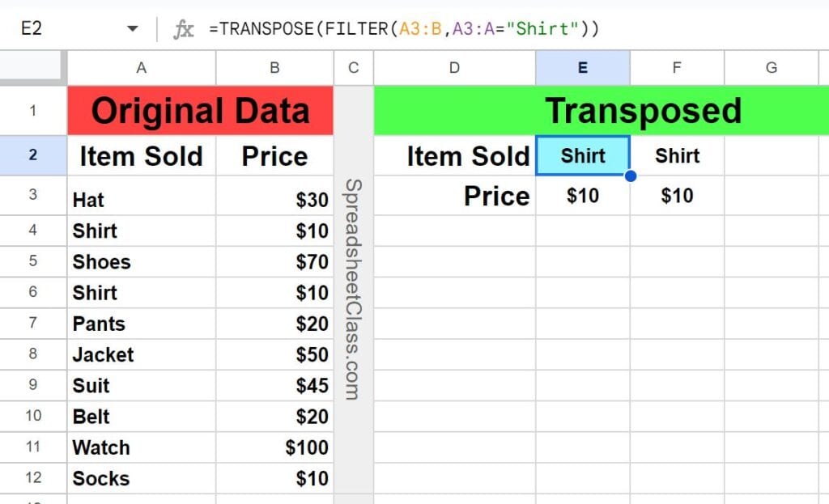Click the SpreadsheetClass.com vertical text cell

(x=353, y=290)
